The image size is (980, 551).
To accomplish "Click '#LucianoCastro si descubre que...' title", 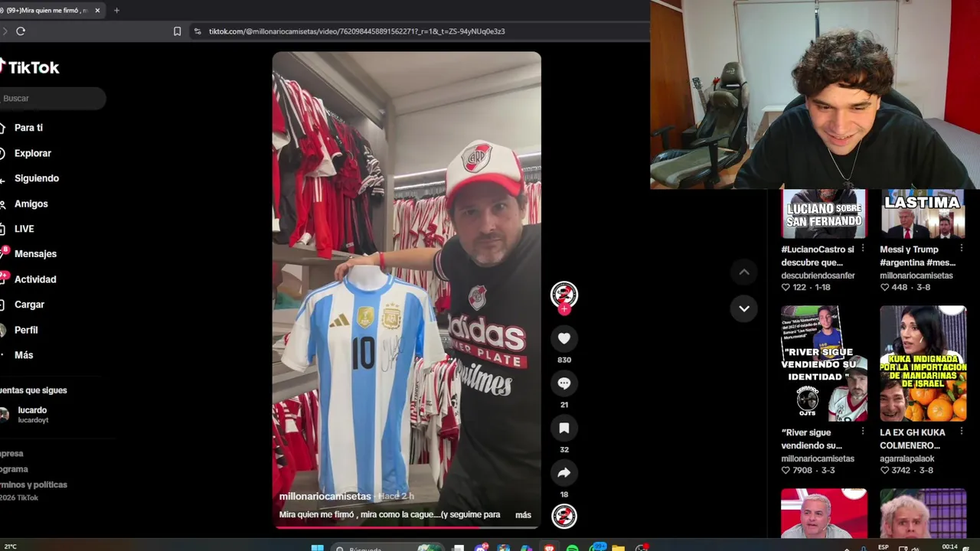I will pyautogui.click(x=818, y=256).
